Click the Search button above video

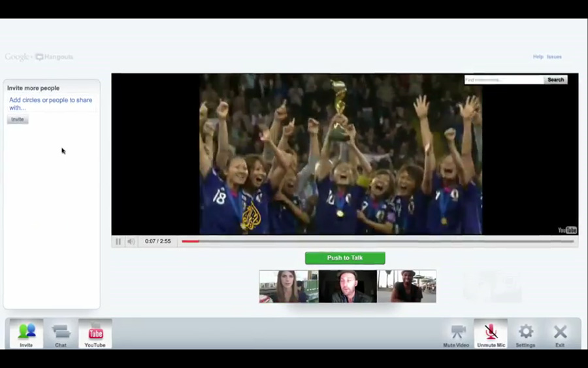pos(555,80)
